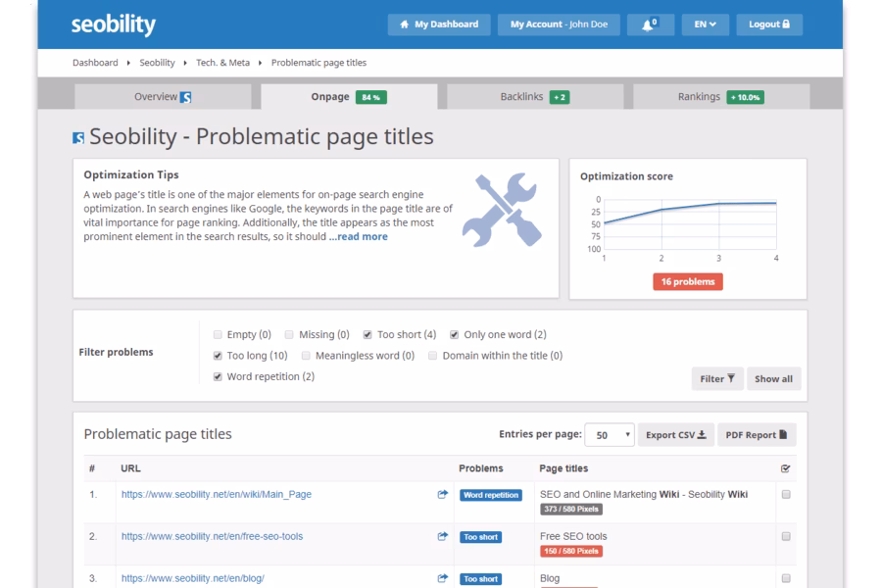
Task: Switch to the Rankings tab
Action: [x=720, y=97]
